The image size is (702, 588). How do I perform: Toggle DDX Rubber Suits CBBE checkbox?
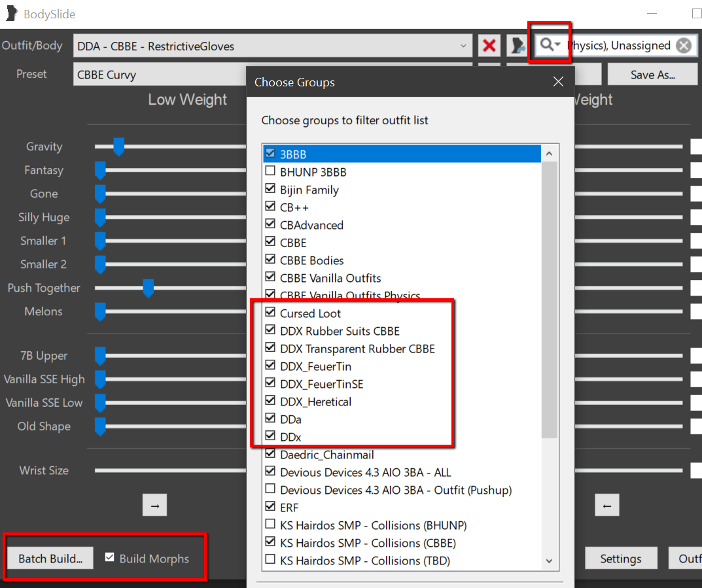click(x=270, y=330)
